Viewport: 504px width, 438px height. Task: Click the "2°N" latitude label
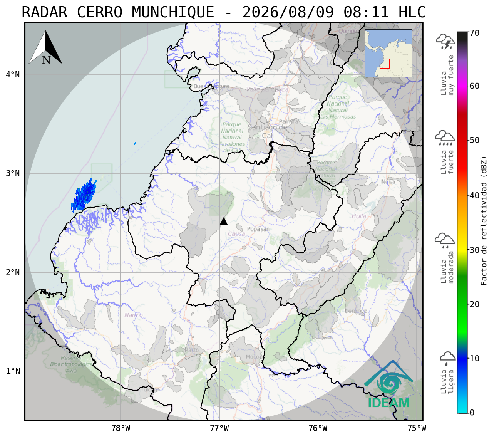click(13, 272)
